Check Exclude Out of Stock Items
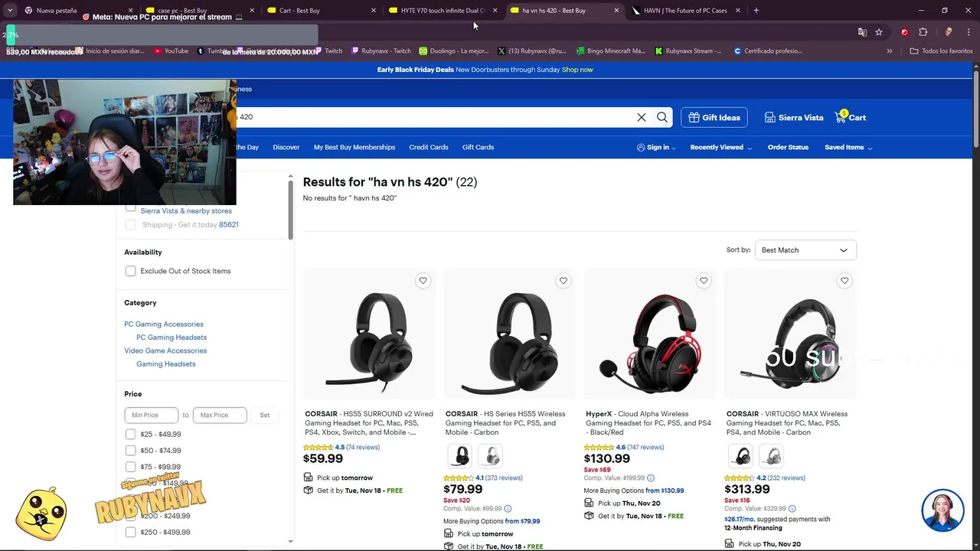Screen dimensions: 980x551 [130, 271]
